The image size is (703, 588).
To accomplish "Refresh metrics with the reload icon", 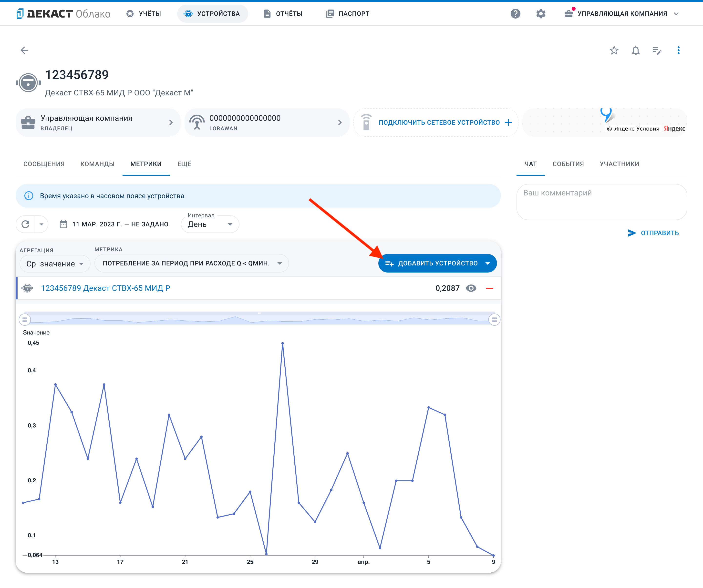I will click(25, 224).
